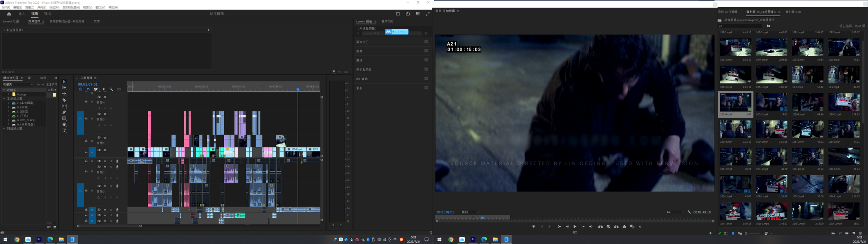
Task: Click the Quick Export share icon
Action: (408, 14)
